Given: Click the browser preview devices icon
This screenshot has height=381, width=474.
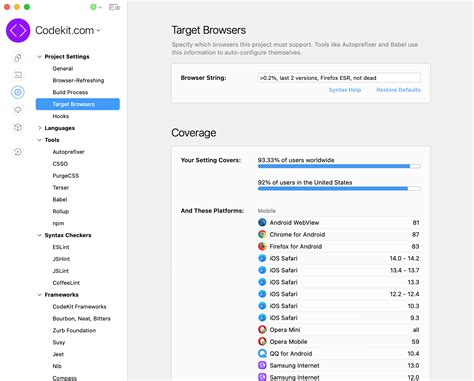Looking at the screenshot, I should 114,7.
